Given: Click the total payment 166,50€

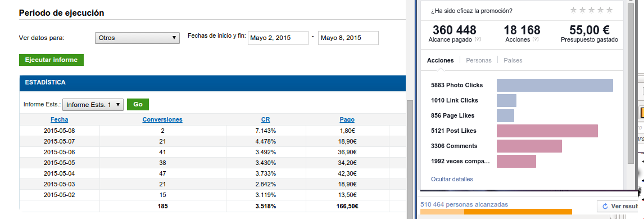Looking at the screenshot, I should click(347, 206).
